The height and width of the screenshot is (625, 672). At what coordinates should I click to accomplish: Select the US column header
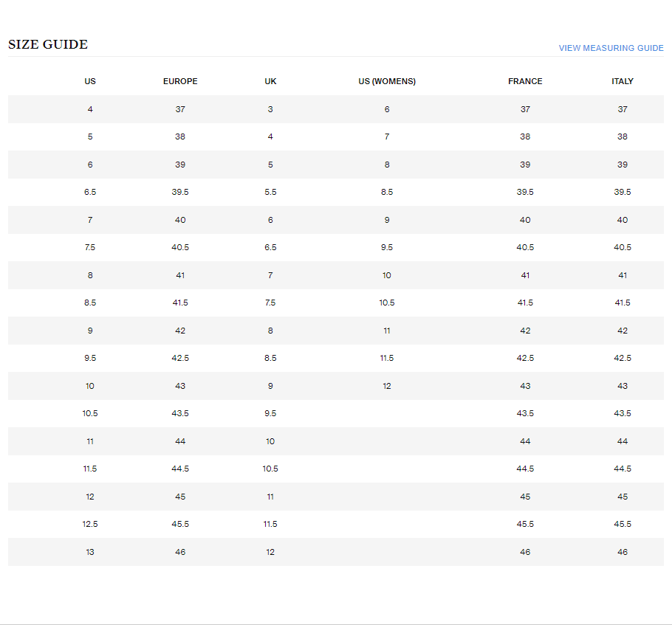tap(90, 81)
